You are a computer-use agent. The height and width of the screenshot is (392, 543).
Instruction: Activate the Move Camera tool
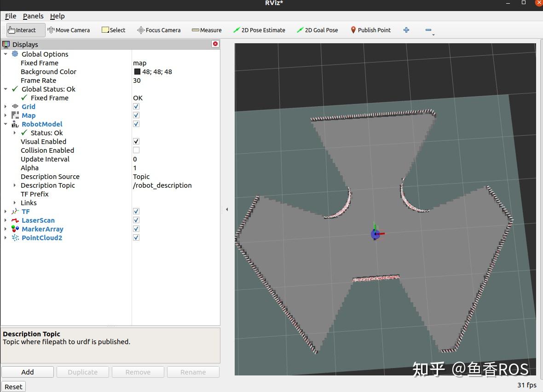click(x=69, y=30)
